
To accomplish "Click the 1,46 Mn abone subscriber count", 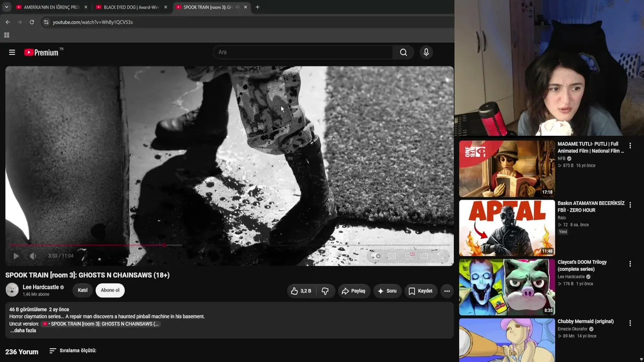I will [36, 295].
